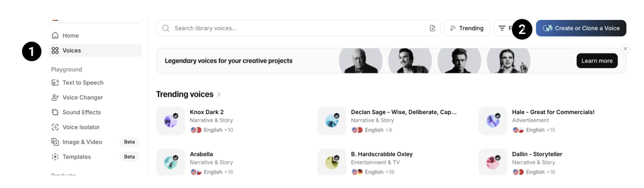Click Learn more on the legendary voices banner
Image resolution: width=644 pixels, height=188 pixels.
click(x=597, y=61)
